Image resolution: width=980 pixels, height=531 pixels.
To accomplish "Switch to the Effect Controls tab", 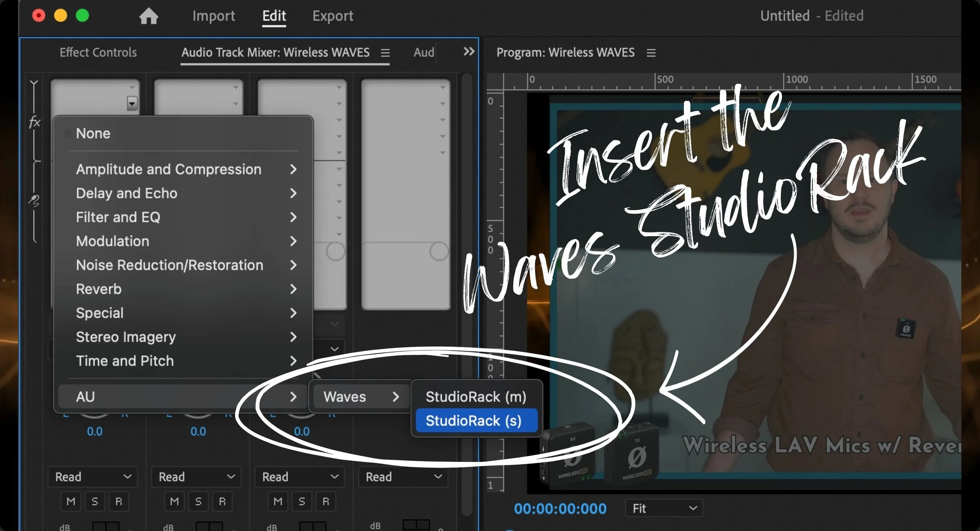I will click(98, 53).
